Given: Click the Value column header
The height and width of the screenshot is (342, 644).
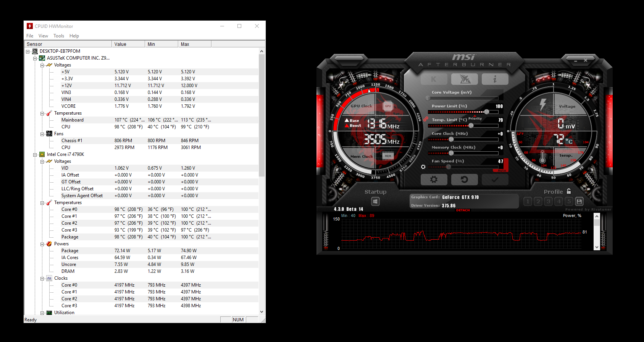Looking at the screenshot, I should point(128,44).
